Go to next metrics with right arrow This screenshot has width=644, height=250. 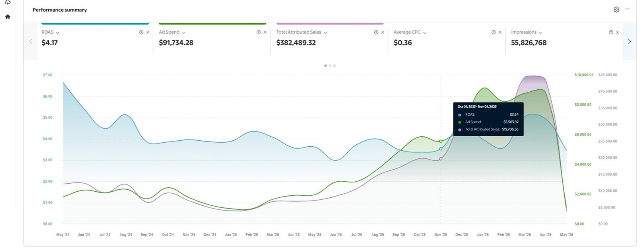click(630, 41)
